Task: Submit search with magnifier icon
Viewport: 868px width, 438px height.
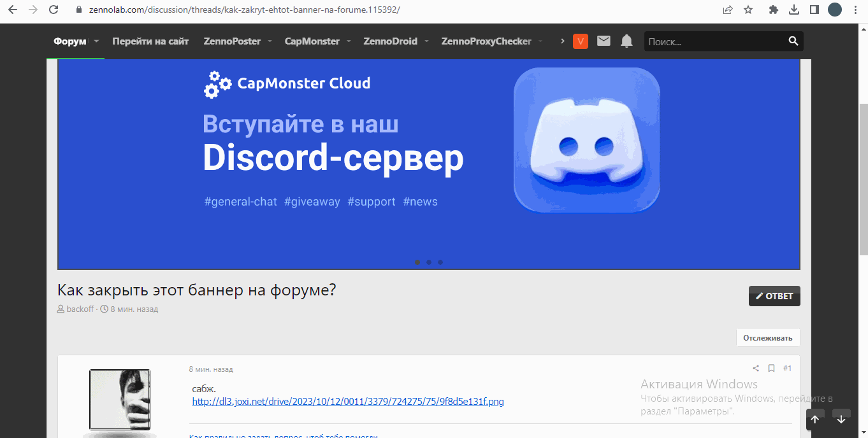Action: [x=793, y=41]
